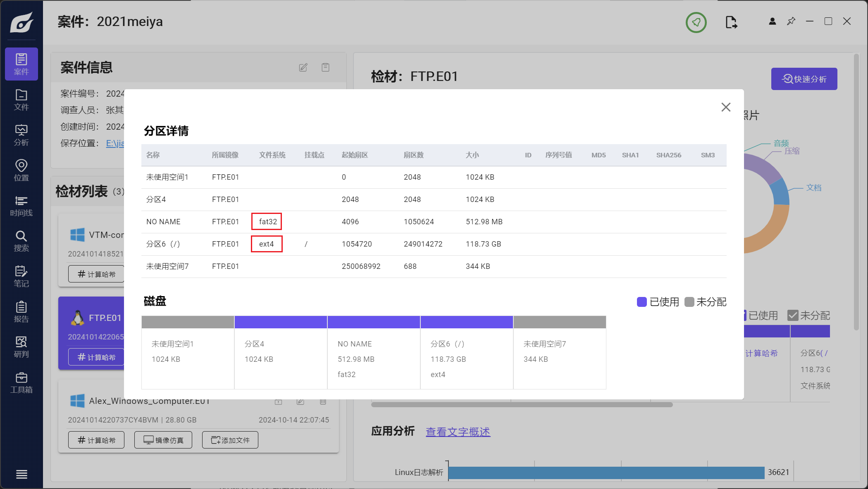This screenshot has width=868, height=489.
Task: Click the 镜像仿真 button
Action: pyautogui.click(x=163, y=440)
